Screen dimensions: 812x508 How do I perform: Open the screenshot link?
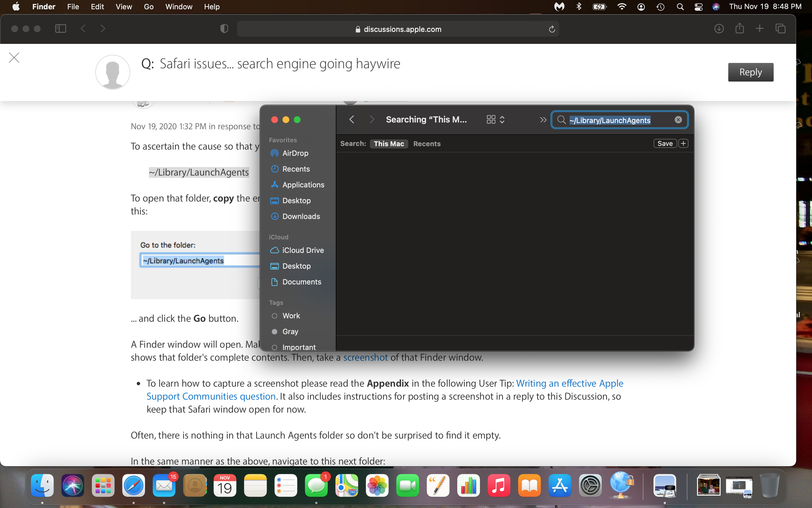[x=365, y=357]
